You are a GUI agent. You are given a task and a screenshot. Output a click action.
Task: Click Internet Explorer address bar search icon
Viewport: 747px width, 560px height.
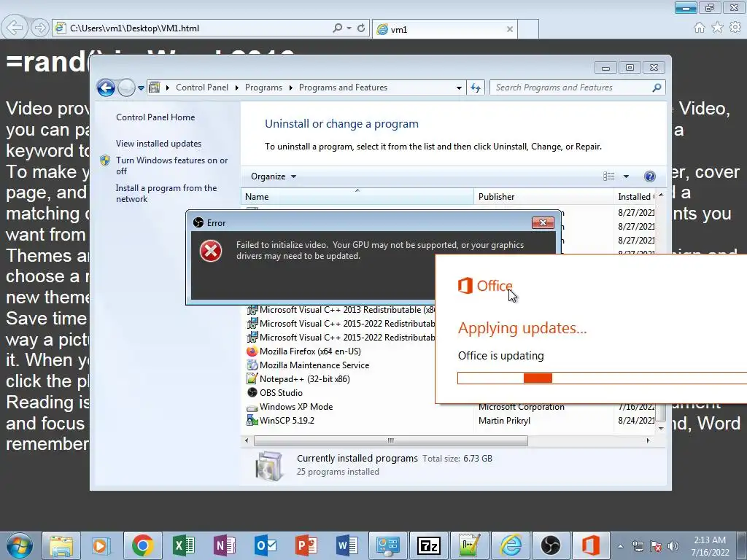click(x=337, y=28)
